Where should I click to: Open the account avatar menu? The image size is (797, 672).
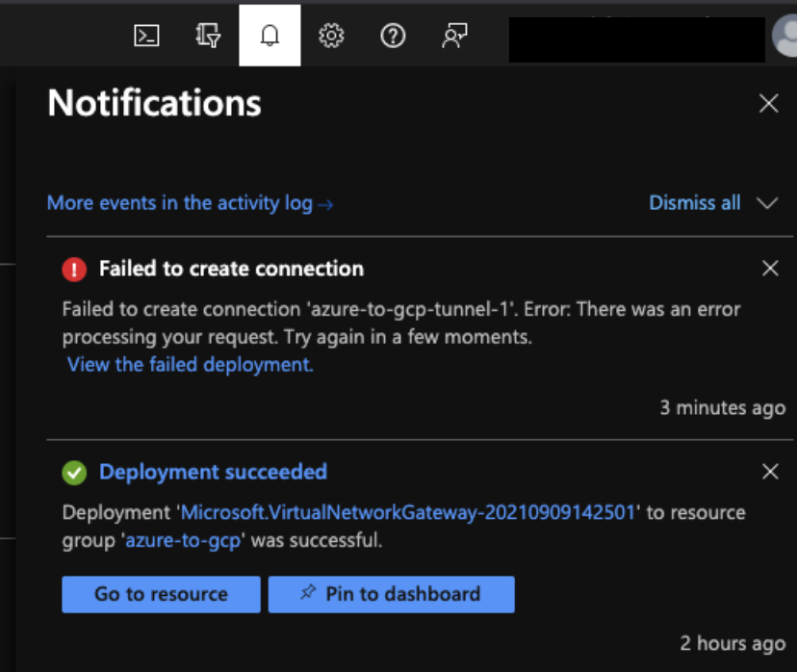click(x=785, y=37)
